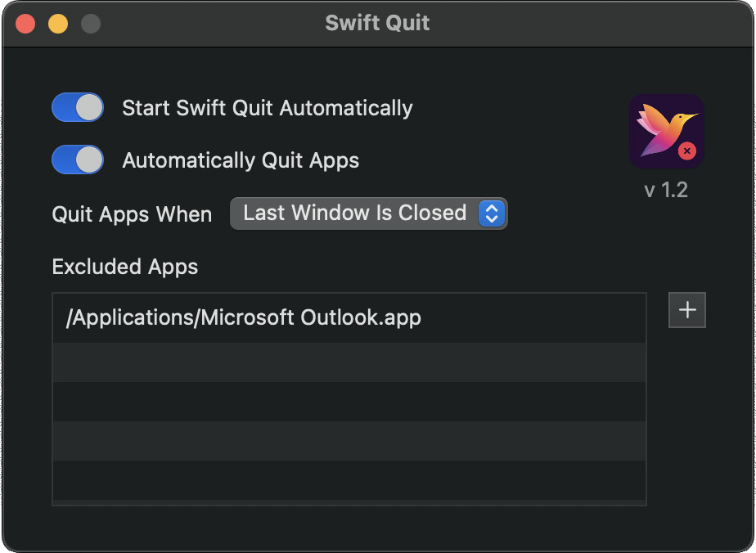Viewport: 756px width, 553px height.
Task: Click the Swift Quit hummingbird app icon
Action: tap(666, 131)
